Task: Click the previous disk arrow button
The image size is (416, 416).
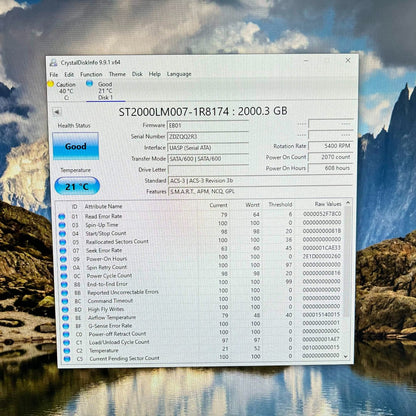Action: 57,112
